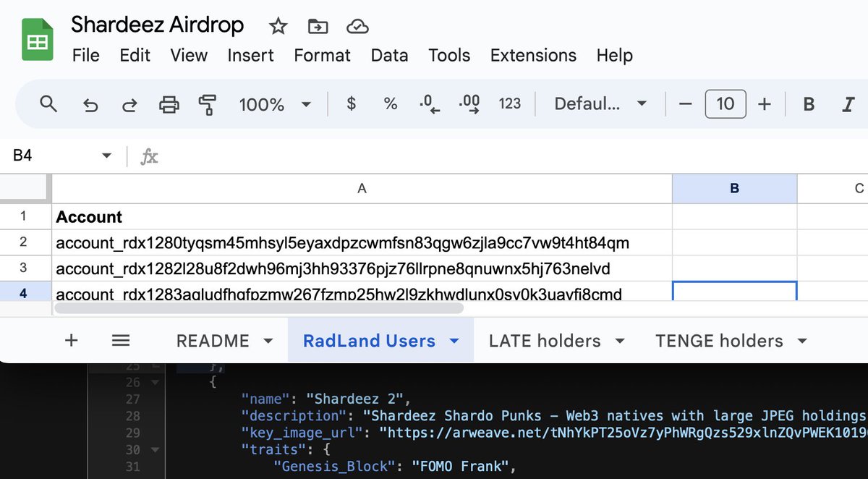The height and width of the screenshot is (479, 868).
Task: Select cell with account ending 763nelvd
Action: tap(362, 268)
